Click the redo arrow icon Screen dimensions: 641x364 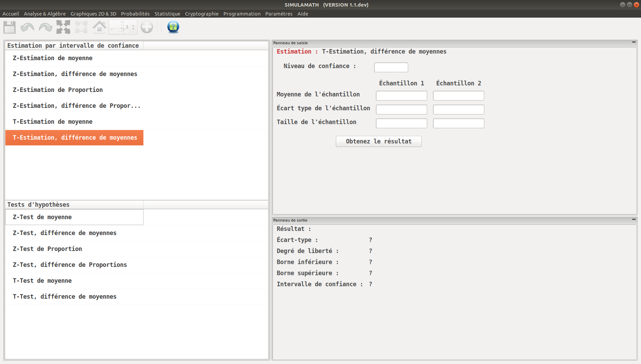tap(45, 27)
